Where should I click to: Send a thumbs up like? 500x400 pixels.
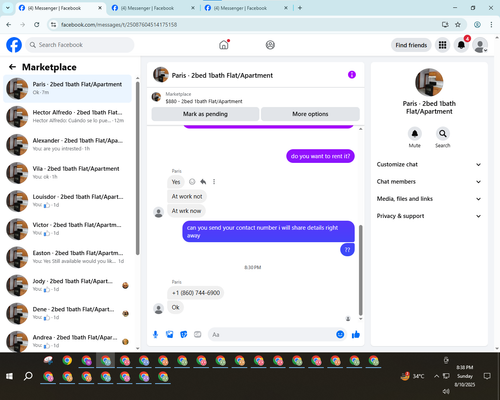pos(356,334)
